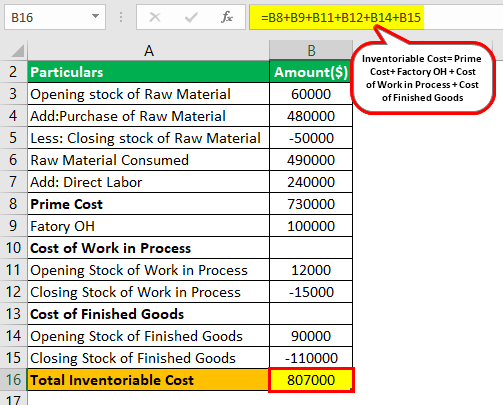Select row 6 header
This screenshot has height=405, width=503.
(x=13, y=160)
